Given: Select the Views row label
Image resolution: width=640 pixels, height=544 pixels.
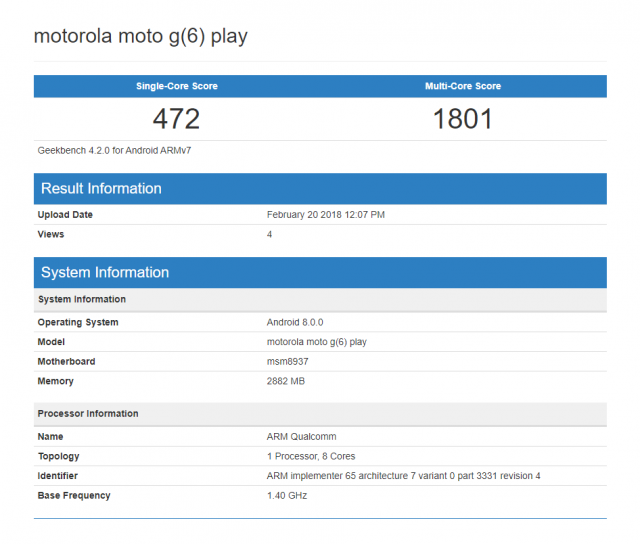Looking at the screenshot, I should [x=51, y=234].
